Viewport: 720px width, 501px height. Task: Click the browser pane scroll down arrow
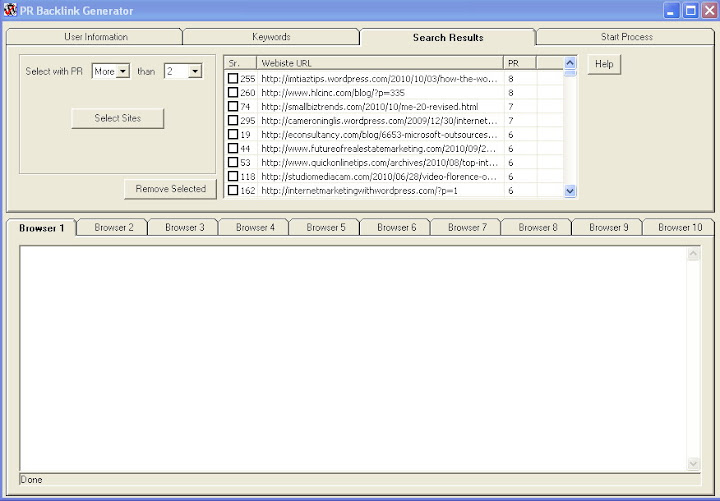click(x=693, y=464)
